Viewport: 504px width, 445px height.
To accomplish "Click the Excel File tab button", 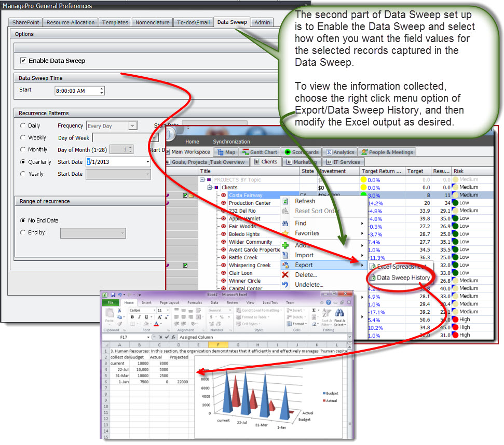I will tap(110, 302).
